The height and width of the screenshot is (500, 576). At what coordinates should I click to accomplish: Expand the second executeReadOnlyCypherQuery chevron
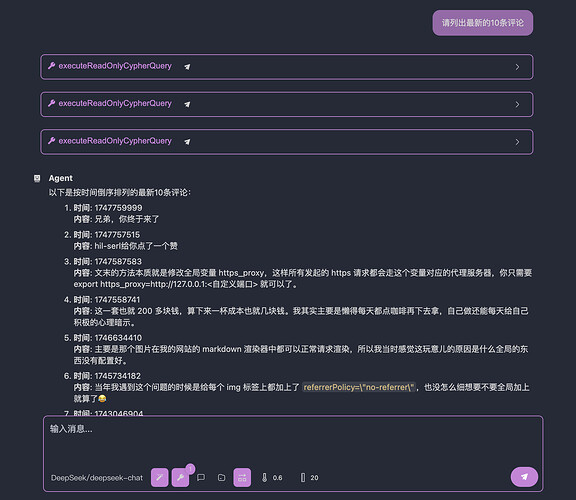[517, 104]
